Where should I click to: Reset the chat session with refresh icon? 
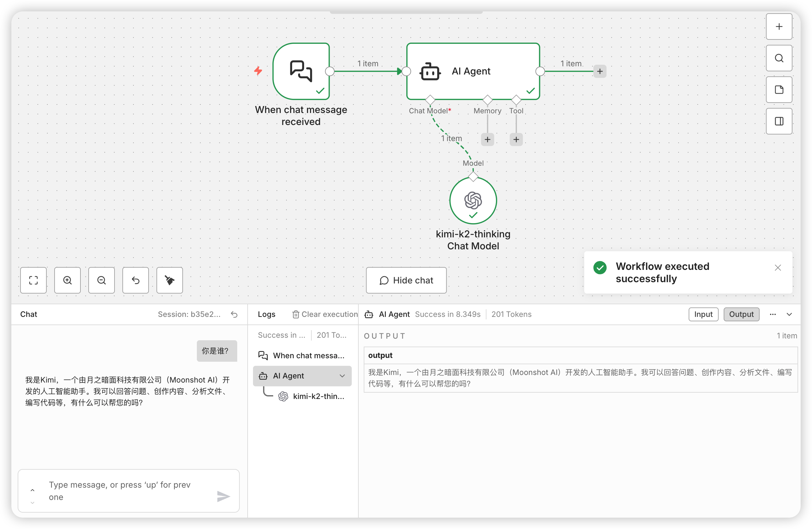[234, 314]
